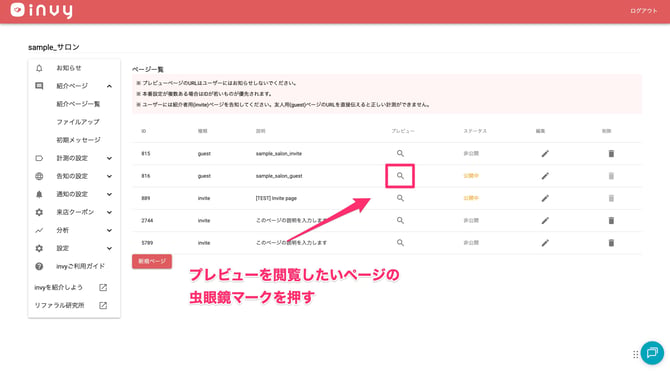Click the 公開中 status in row 816
Screen dimensions: 670x371
click(471, 176)
